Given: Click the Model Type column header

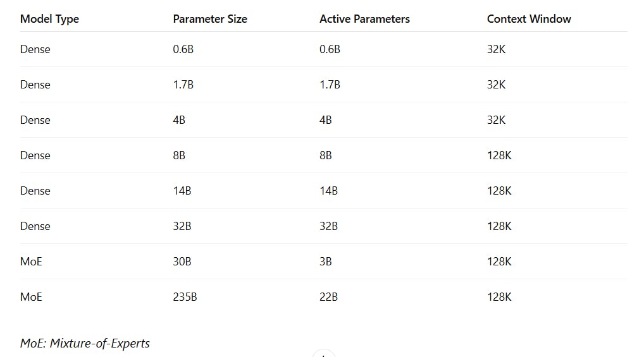Looking at the screenshot, I should [49, 20].
